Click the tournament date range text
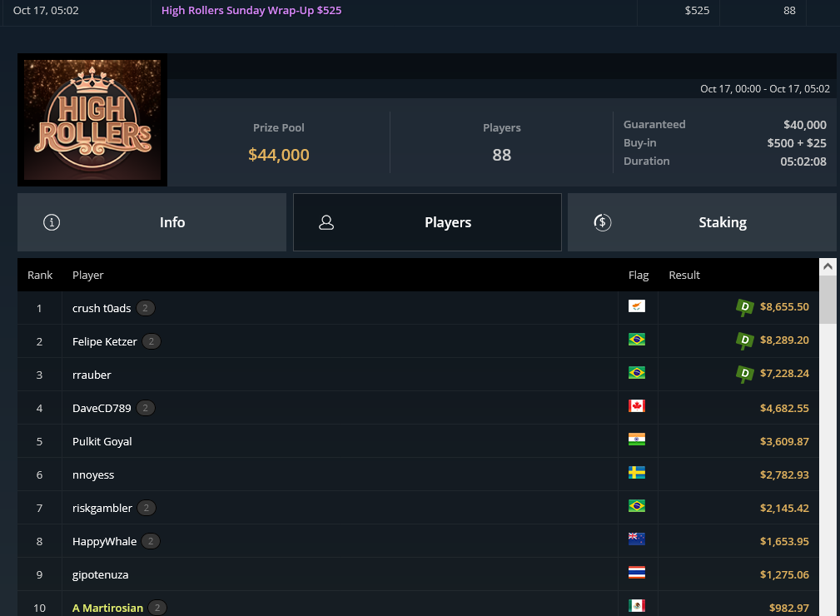 [x=765, y=89]
